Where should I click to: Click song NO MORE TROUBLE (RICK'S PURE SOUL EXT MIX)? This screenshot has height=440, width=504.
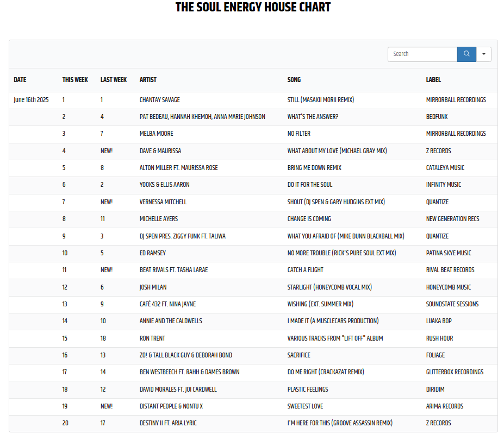[341, 253]
